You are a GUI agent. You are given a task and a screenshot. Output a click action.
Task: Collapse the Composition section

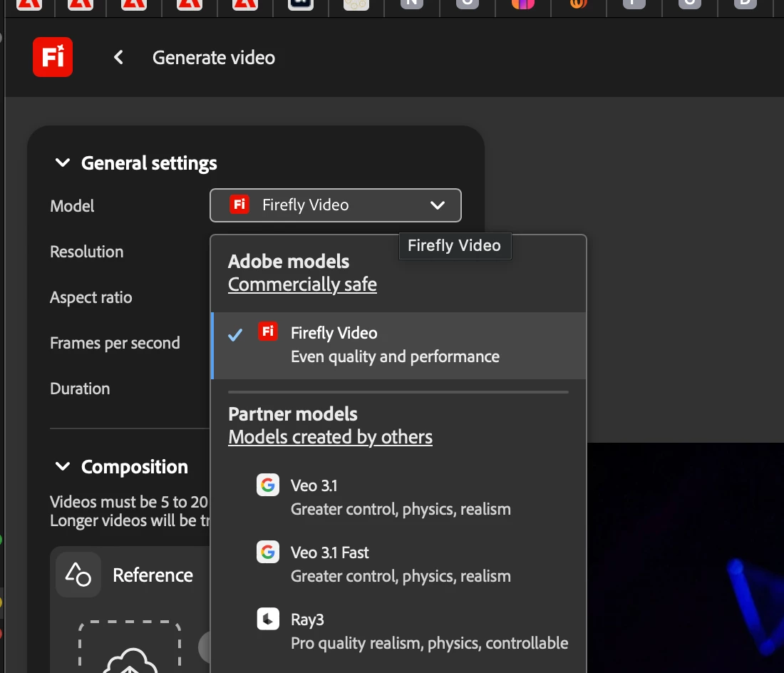pyautogui.click(x=63, y=466)
